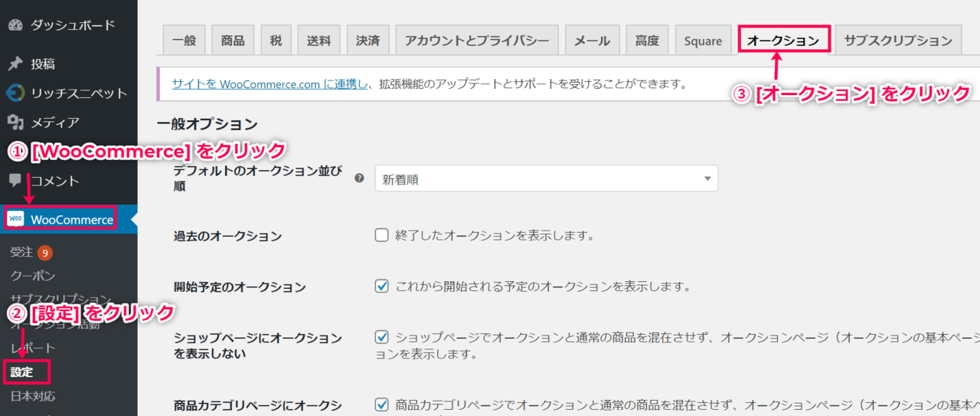Open 設定 submenu item
980x416 pixels.
[x=22, y=372]
